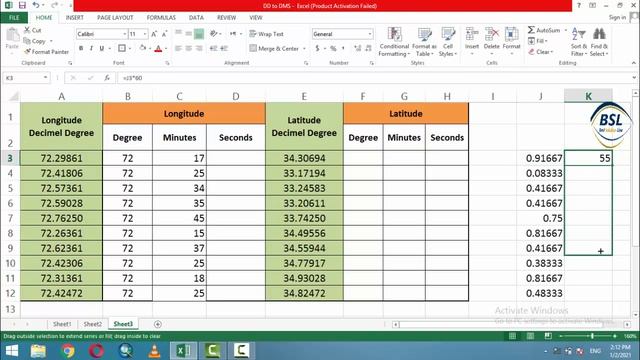Screen dimensions: 640x360
Task: Toggle center horizontal alignment
Action: (x=189, y=48)
